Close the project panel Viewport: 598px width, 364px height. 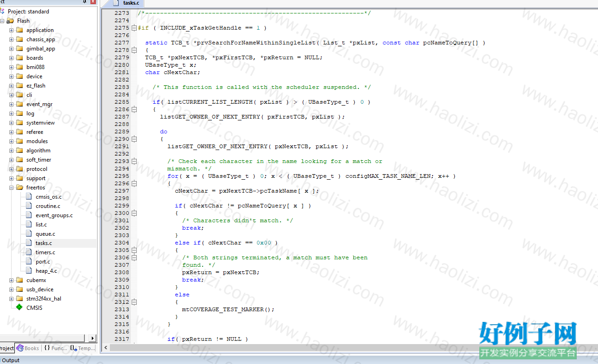[93, 1]
